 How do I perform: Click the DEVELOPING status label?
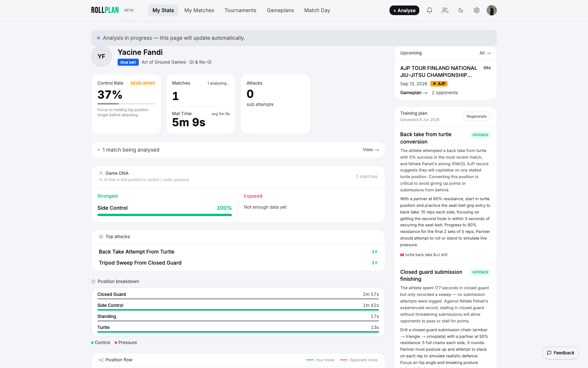[143, 83]
